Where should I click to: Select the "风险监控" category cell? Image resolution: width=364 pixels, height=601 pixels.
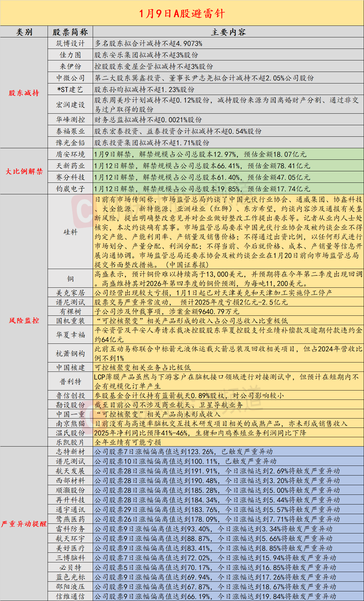tap(24, 320)
